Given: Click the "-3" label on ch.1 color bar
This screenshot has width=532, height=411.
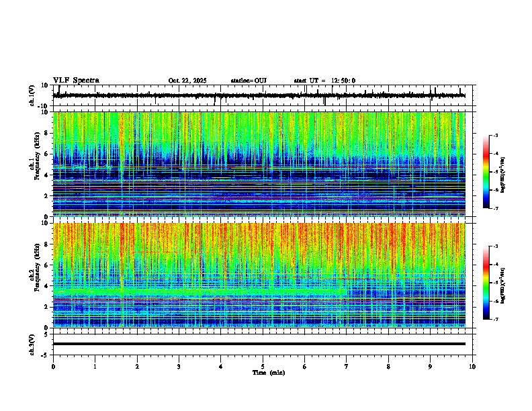Looking at the screenshot, I should [496, 136].
